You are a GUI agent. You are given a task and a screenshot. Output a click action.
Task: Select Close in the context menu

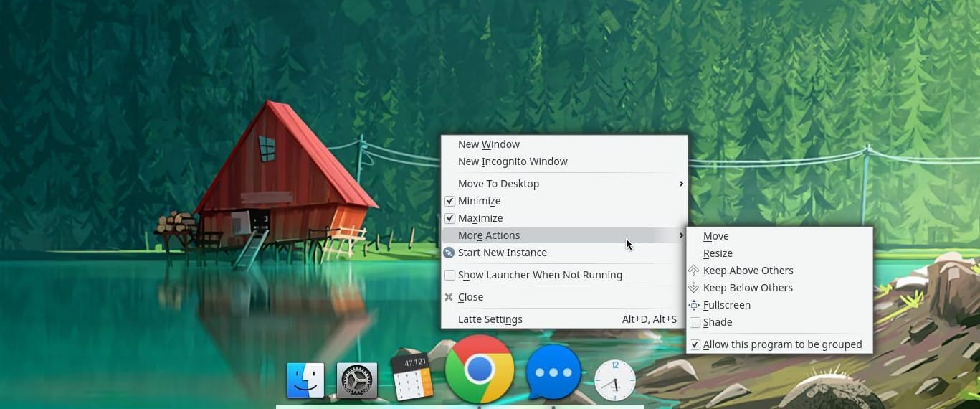pos(564,297)
